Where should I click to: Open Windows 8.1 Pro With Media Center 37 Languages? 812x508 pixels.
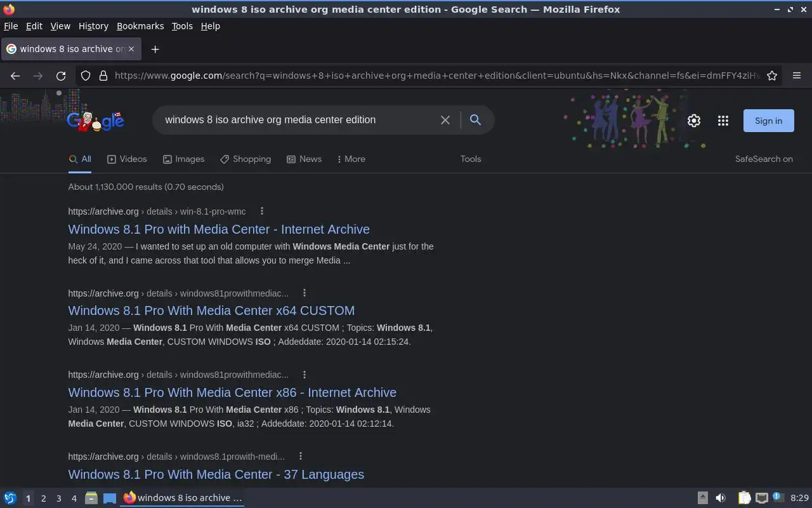point(216,474)
